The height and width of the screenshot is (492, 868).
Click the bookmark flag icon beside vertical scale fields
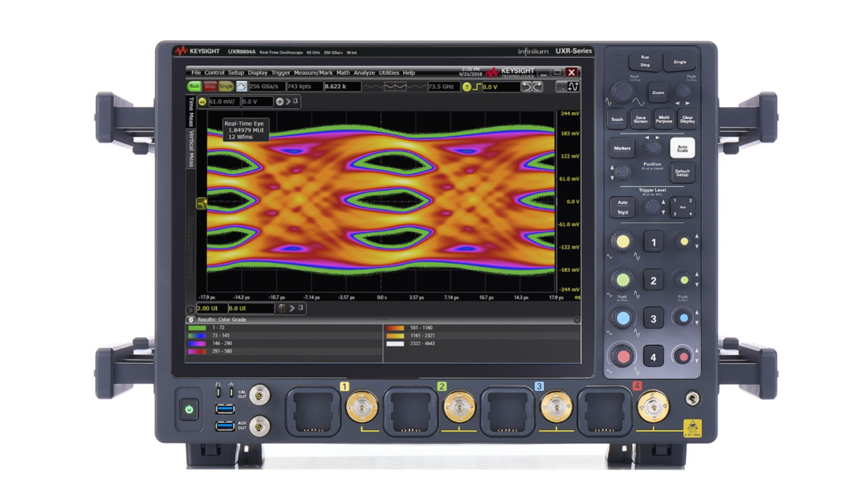click(x=295, y=101)
